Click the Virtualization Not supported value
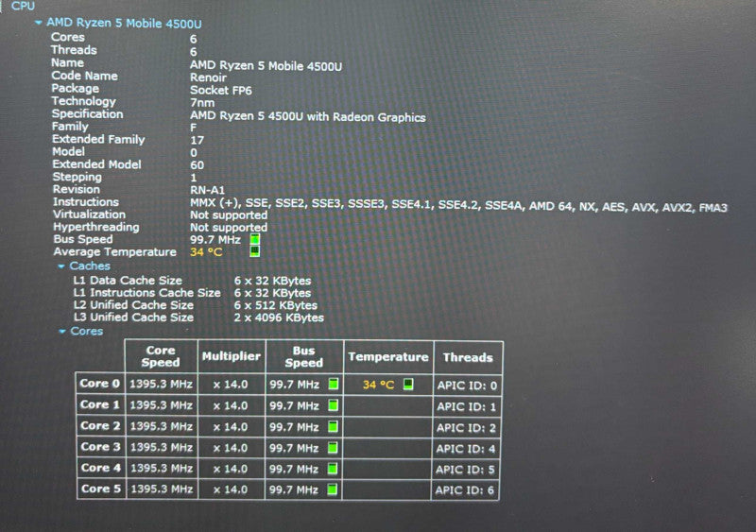 229,215
